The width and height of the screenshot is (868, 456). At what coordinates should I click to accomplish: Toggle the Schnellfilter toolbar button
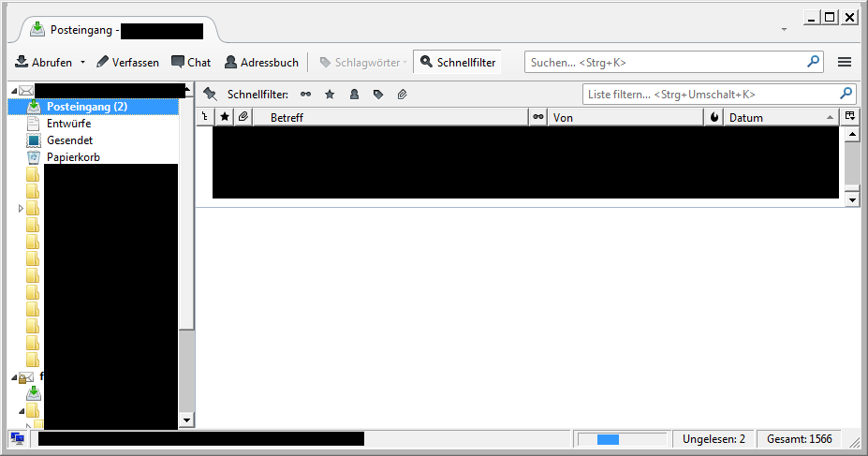(457, 63)
